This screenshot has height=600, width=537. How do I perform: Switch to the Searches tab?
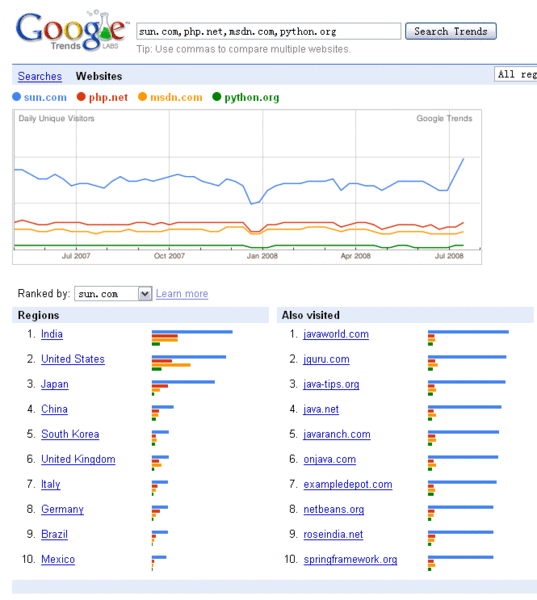40,76
